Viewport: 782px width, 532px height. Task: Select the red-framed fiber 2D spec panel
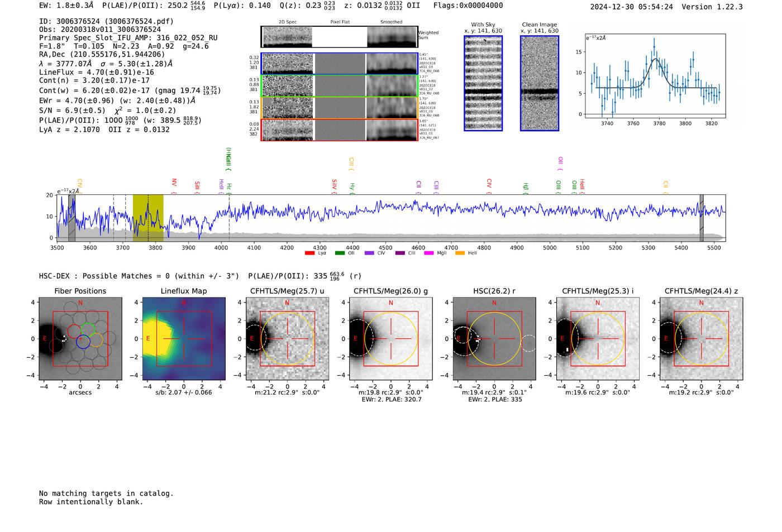pyautogui.click(x=288, y=130)
